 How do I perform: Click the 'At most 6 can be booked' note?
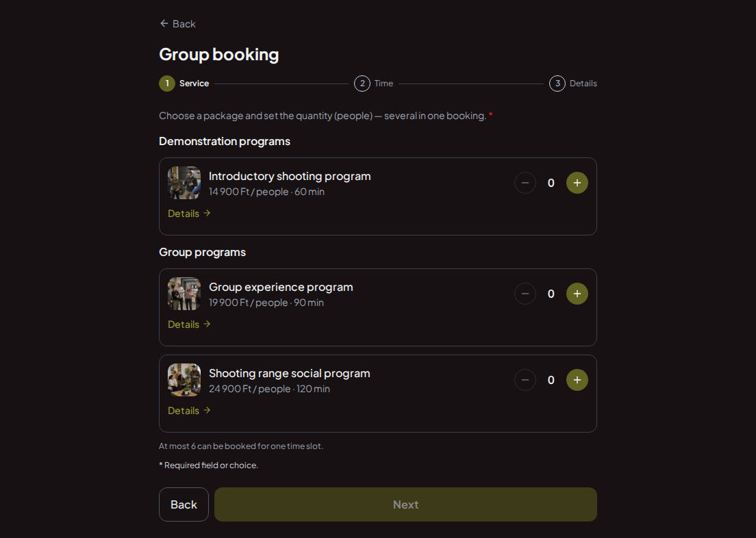[241, 446]
